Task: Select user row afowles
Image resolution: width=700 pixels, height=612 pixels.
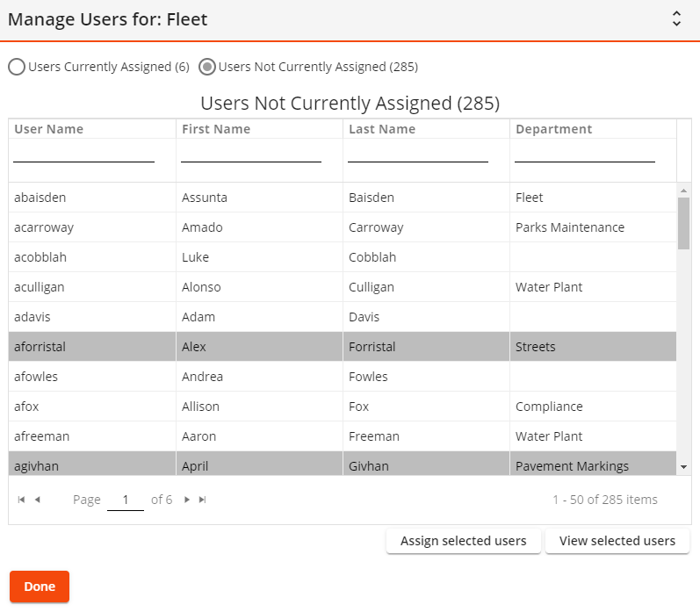Action: tap(343, 377)
